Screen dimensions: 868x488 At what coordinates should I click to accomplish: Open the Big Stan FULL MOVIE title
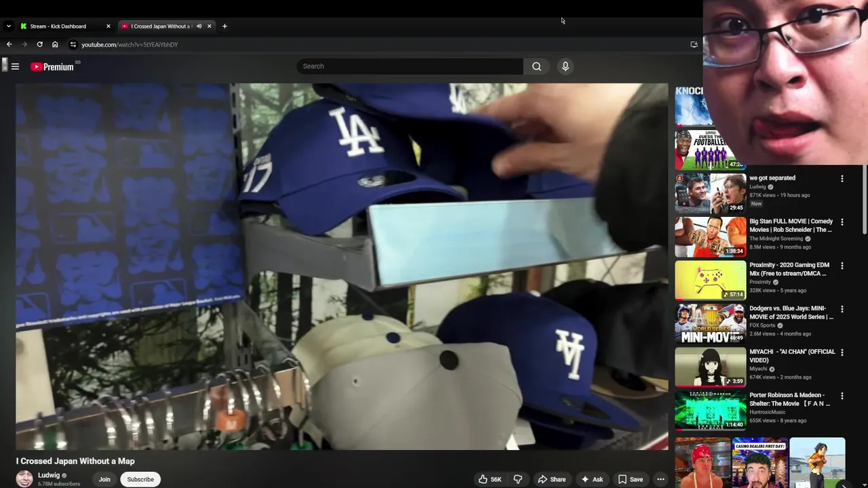point(791,225)
